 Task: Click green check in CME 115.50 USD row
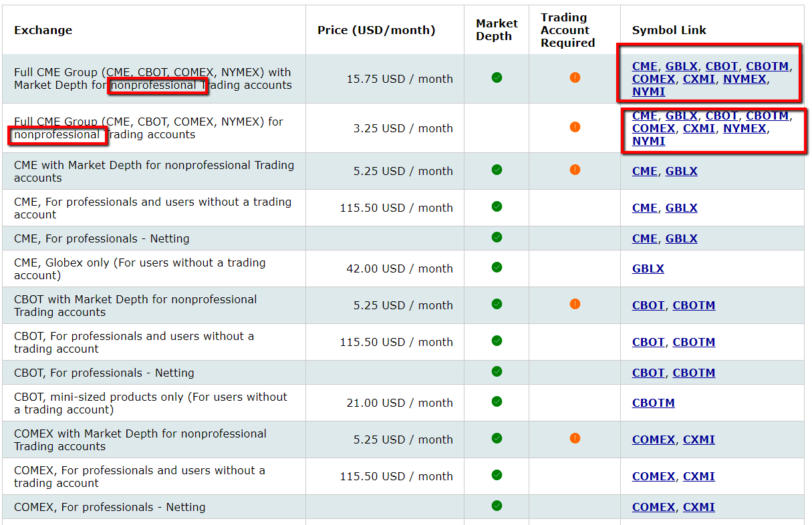497,206
